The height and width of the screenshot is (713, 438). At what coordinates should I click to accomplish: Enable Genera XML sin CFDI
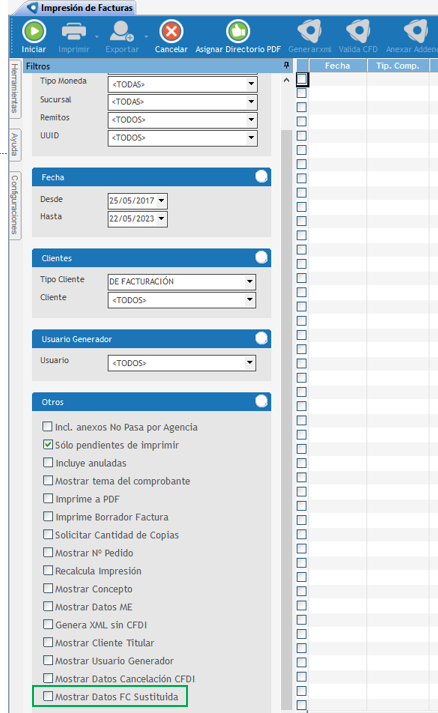tap(47, 624)
